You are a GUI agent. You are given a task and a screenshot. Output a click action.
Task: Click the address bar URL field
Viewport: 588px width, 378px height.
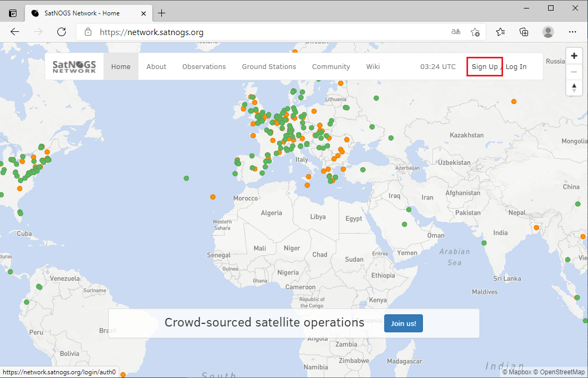click(265, 32)
